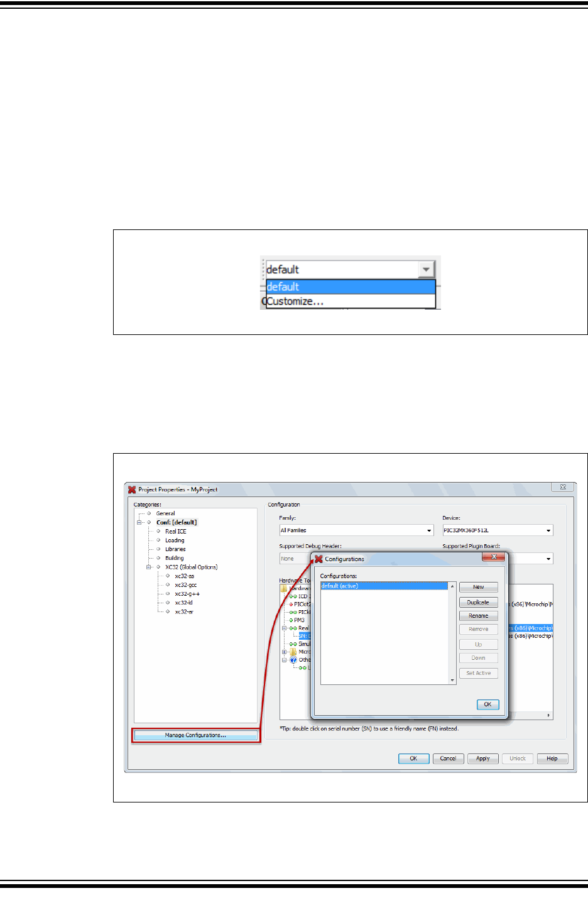Click Remove in the Configurations dialog
The image size is (588, 898).
coord(478,629)
